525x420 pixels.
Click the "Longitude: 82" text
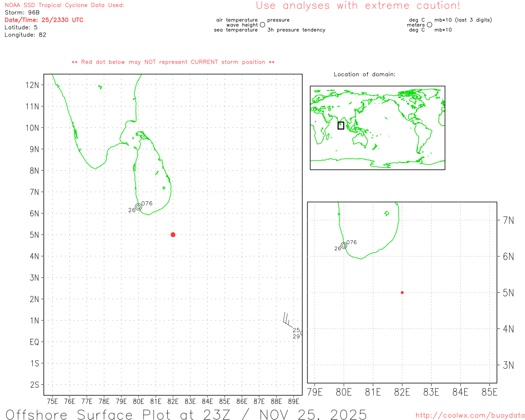(x=25, y=34)
